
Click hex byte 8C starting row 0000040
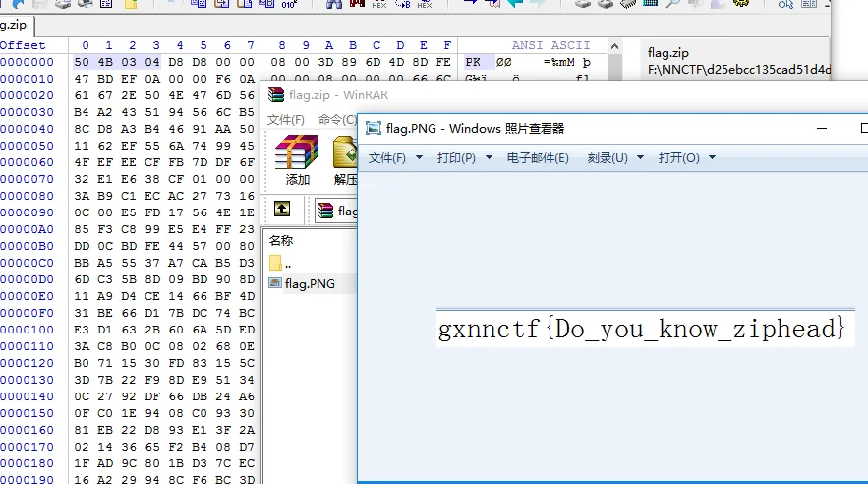(82, 129)
